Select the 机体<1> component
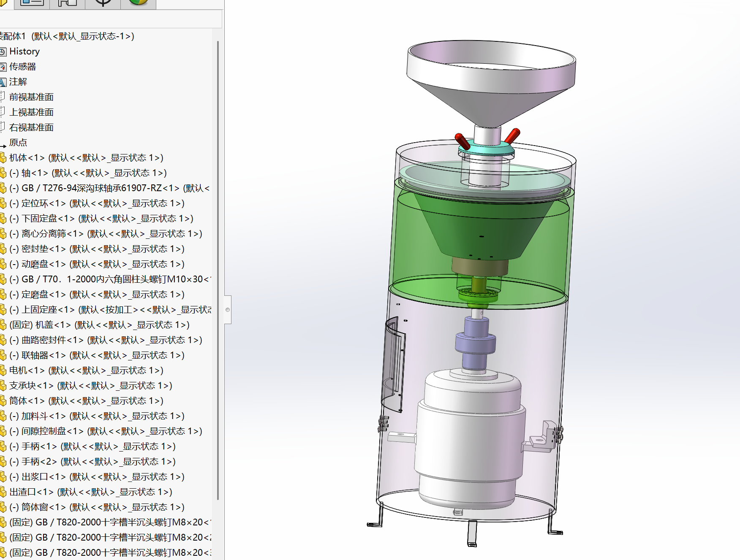The width and height of the screenshot is (740, 560). pyautogui.click(x=86, y=158)
